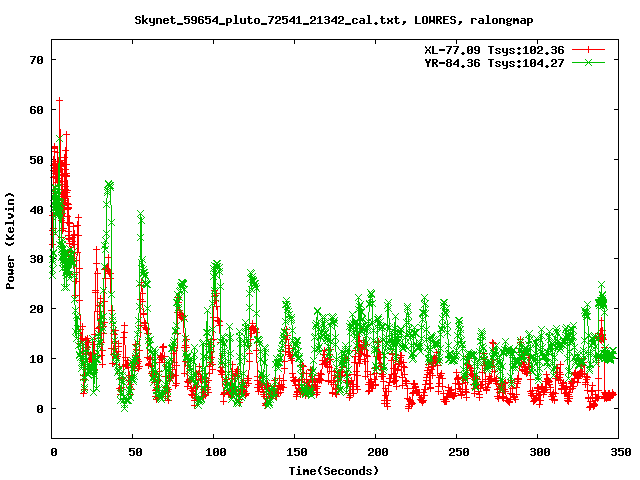
Task: Click the y-axis tick label 50
Action: point(36,160)
